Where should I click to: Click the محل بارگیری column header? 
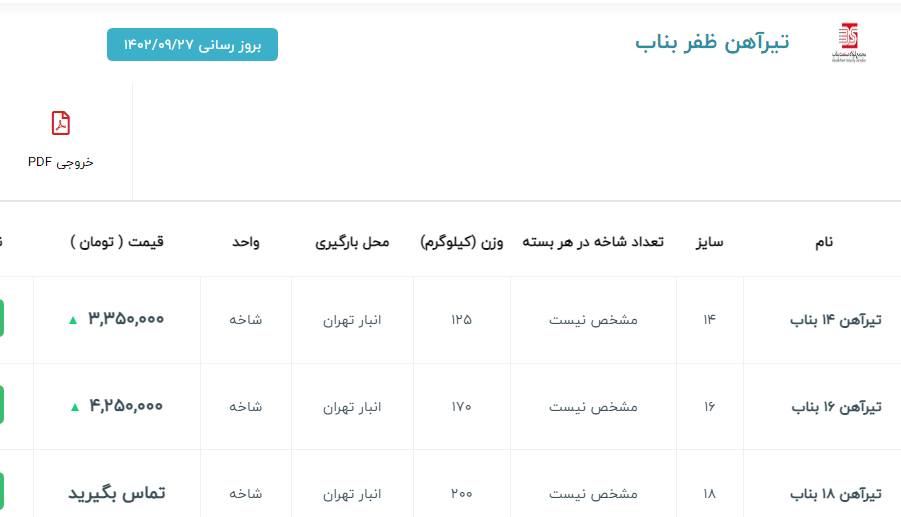(x=352, y=242)
